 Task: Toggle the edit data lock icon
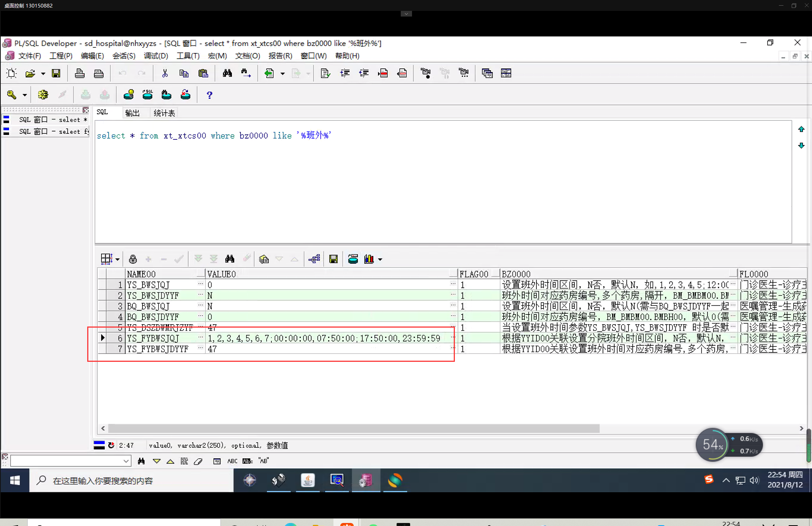133,259
